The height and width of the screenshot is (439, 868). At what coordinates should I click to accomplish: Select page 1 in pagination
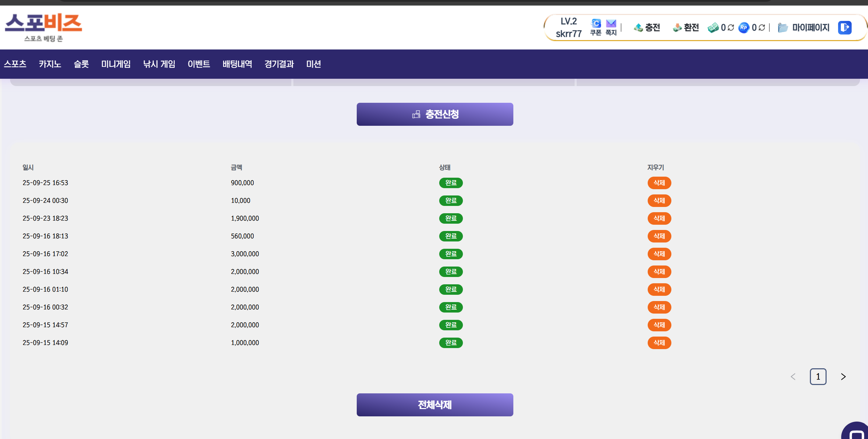[x=818, y=377]
